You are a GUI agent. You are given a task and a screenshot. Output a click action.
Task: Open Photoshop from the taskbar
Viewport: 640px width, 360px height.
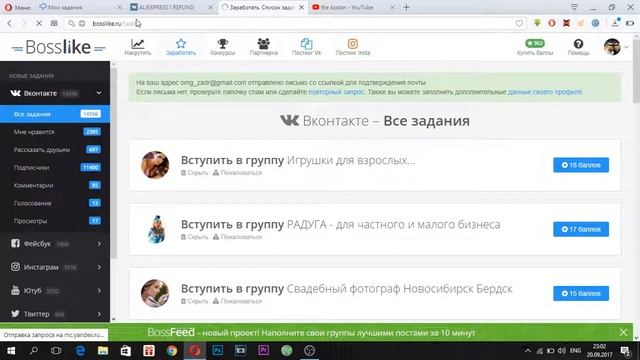[x=218, y=351]
